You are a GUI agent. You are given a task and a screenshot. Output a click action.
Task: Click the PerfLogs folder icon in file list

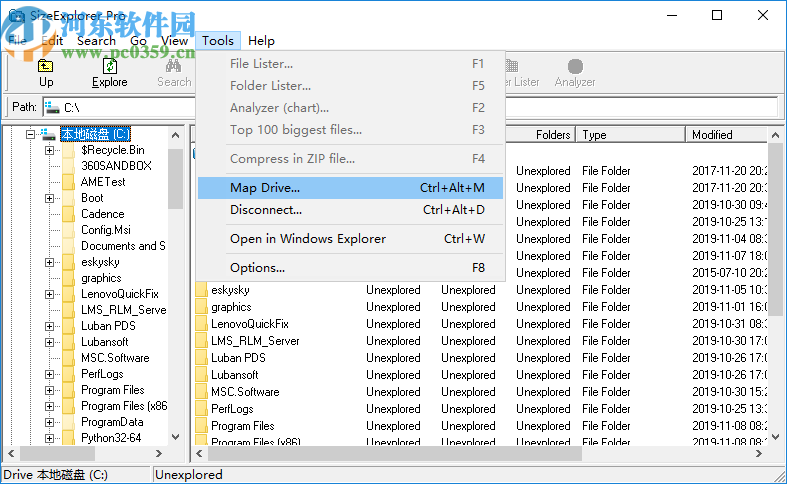(201, 409)
